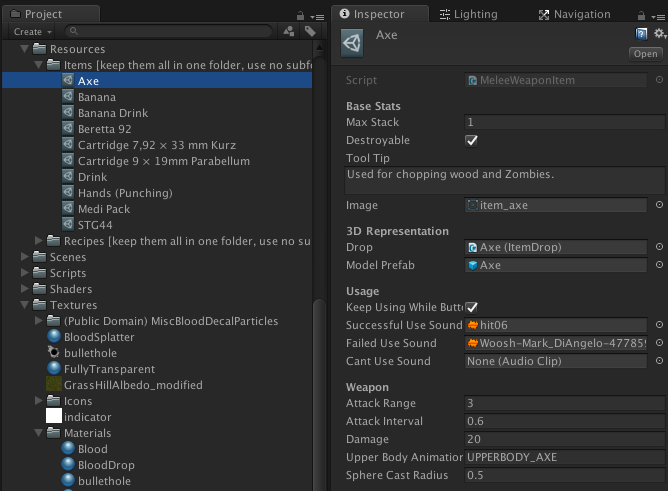Click the object picker for Successful Use Sound
Image resolution: width=668 pixels, height=491 pixels.
pos(659,325)
